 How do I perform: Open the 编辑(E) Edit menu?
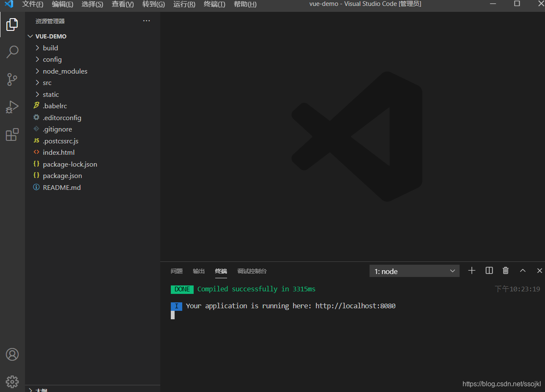(x=63, y=4)
